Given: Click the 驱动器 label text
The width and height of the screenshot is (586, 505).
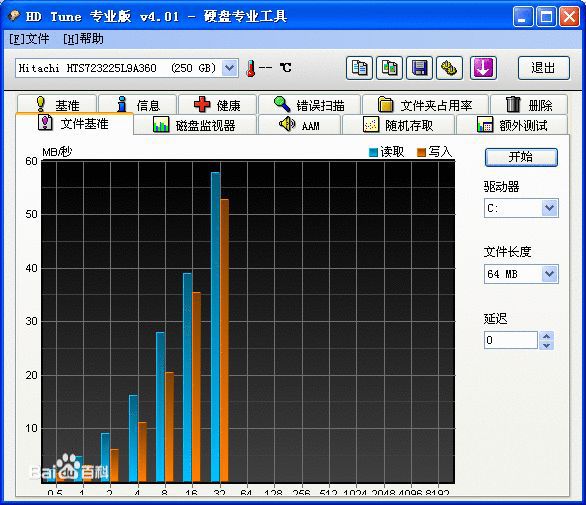Looking at the screenshot, I should pos(502,186).
